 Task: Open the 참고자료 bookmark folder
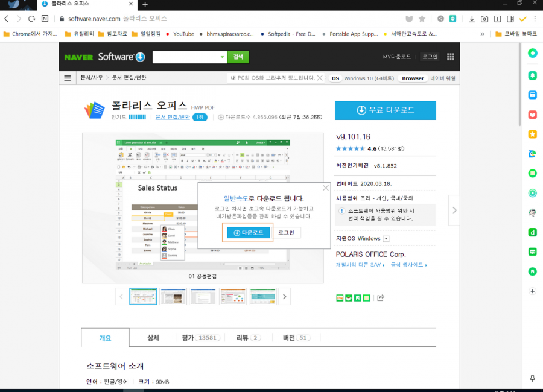tap(113, 34)
